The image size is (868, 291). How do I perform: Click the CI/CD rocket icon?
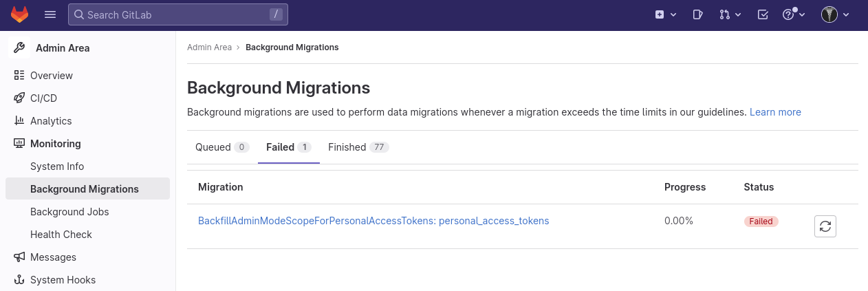tap(19, 98)
